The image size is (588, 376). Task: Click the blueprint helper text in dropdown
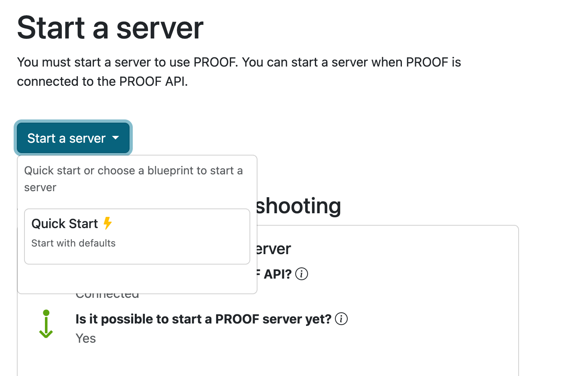click(133, 179)
